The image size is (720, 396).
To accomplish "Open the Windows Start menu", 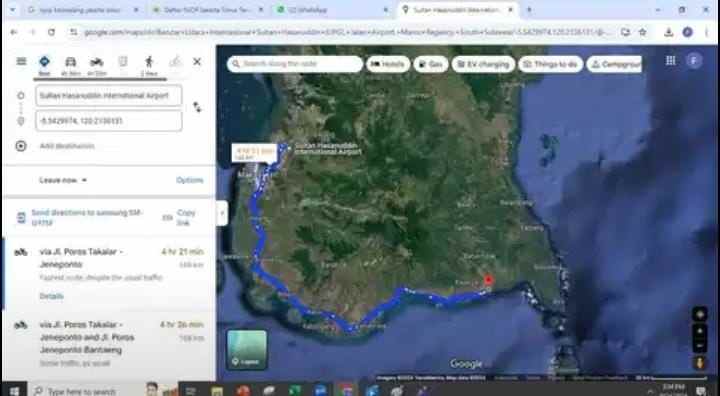I will pyautogui.click(x=14, y=390).
